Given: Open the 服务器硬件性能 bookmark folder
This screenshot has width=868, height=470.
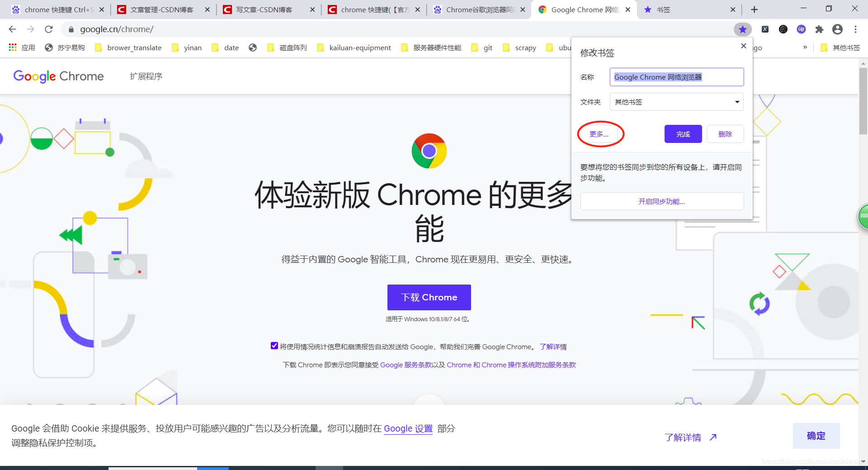Looking at the screenshot, I should click(x=431, y=47).
